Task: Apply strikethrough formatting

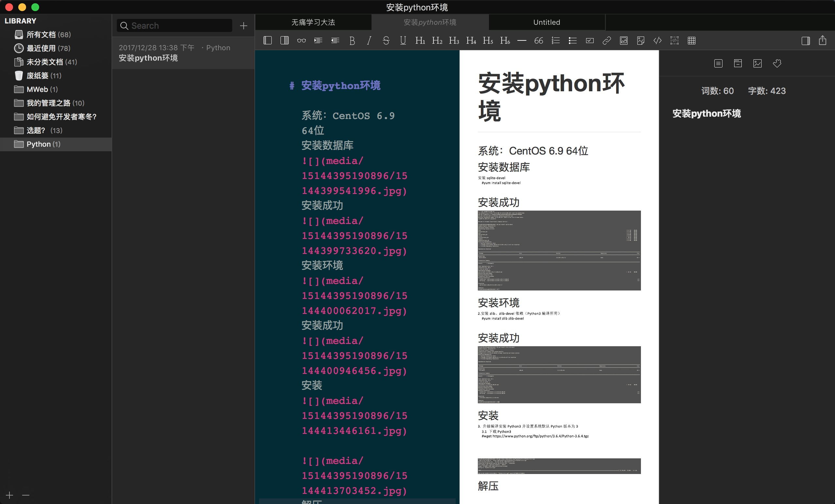Action: [386, 41]
